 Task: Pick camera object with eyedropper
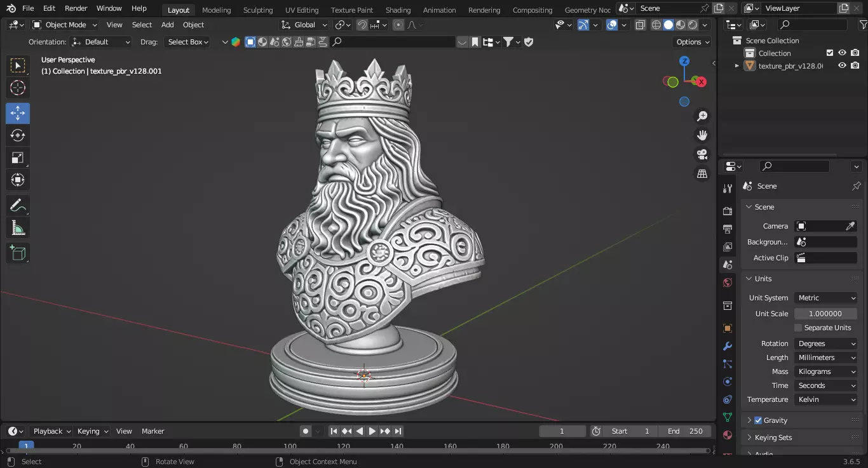coord(850,226)
